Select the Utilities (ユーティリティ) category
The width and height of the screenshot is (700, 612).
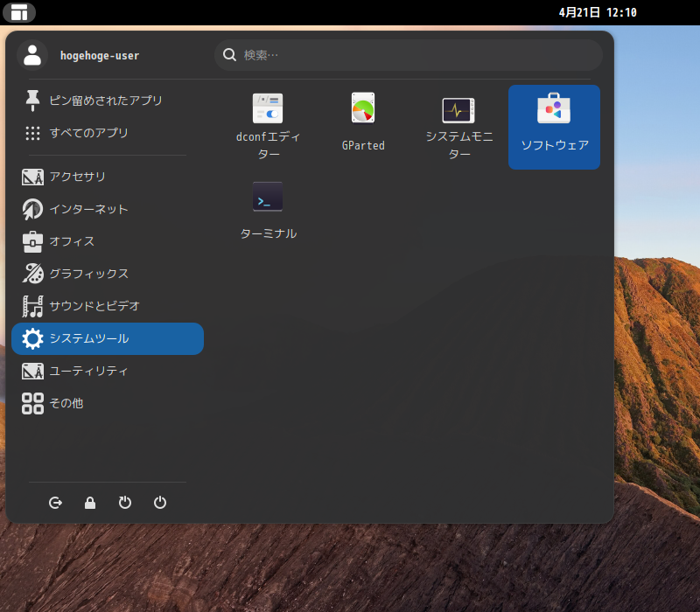[x=88, y=371]
